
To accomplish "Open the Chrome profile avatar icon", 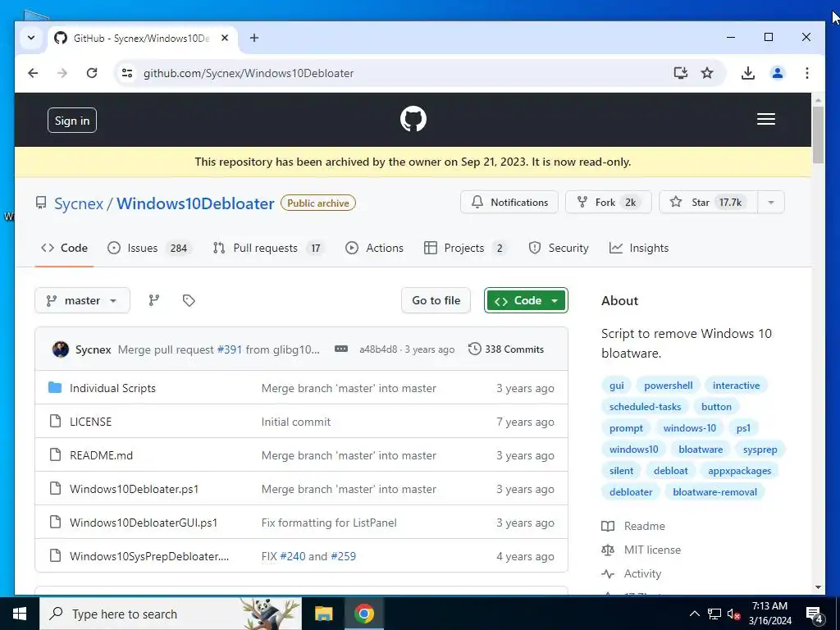I will 778,73.
